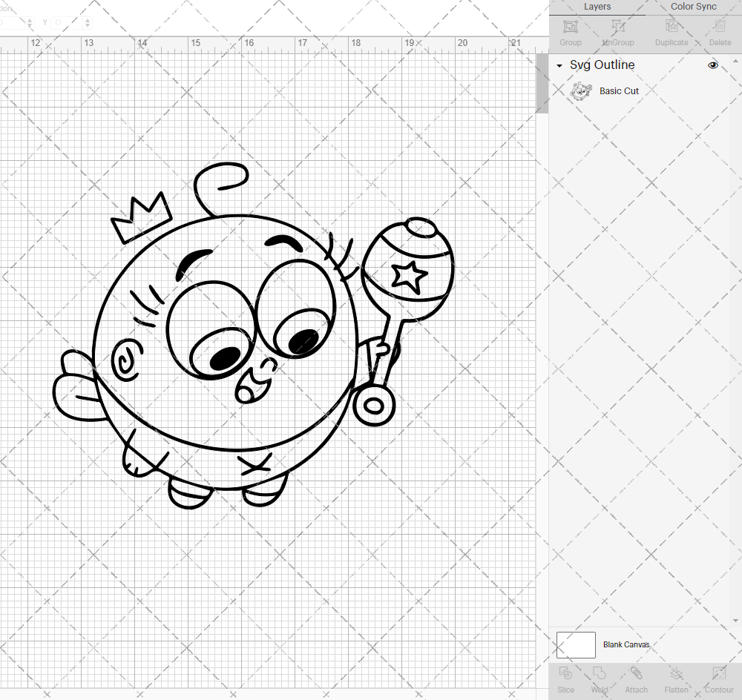This screenshot has width=742, height=700.
Task: Click the Y position input field
Action: [68, 23]
